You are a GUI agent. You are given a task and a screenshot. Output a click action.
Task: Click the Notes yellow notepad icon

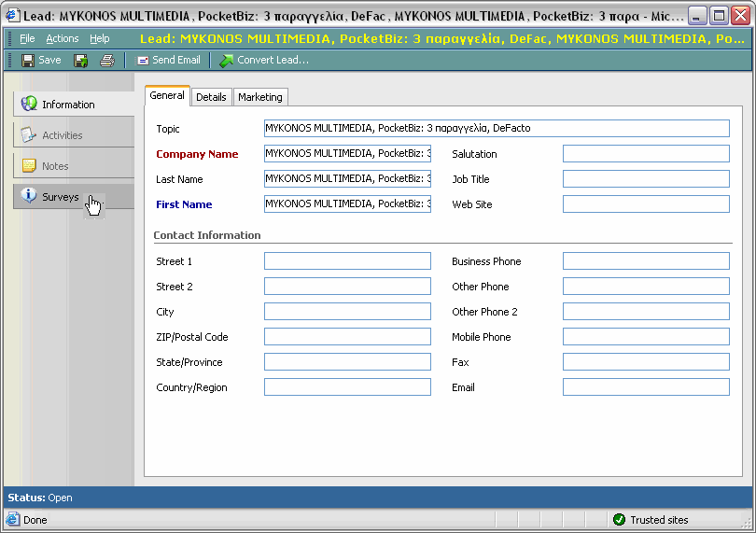pos(29,165)
